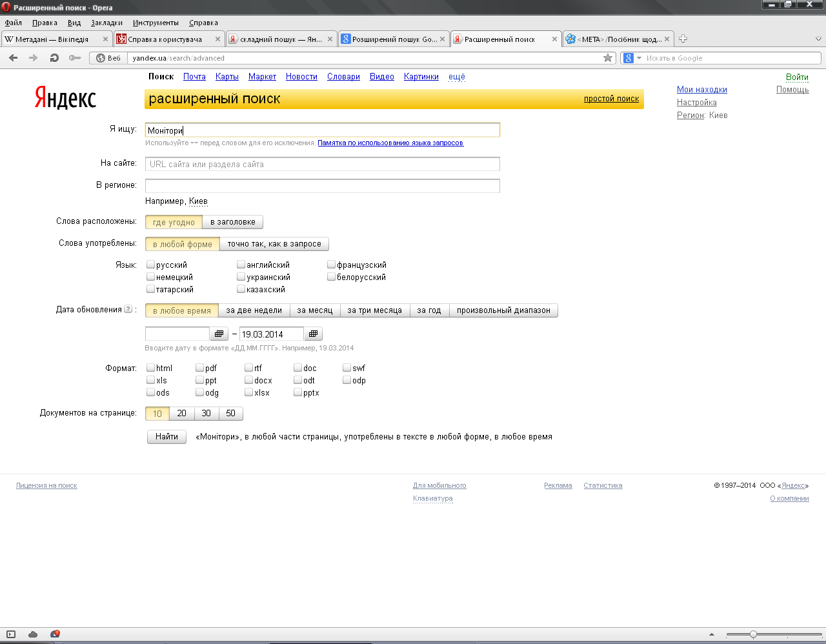Open the простой поиск link

click(611, 99)
